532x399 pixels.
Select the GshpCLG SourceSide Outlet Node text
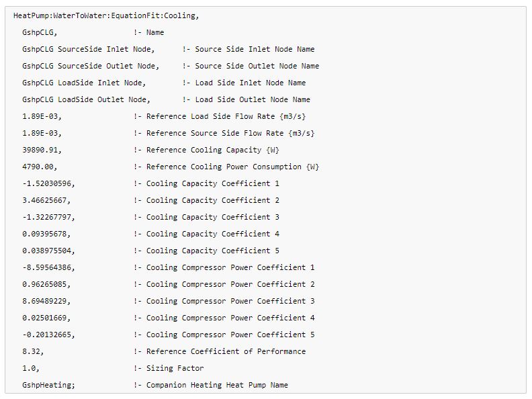coord(91,66)
